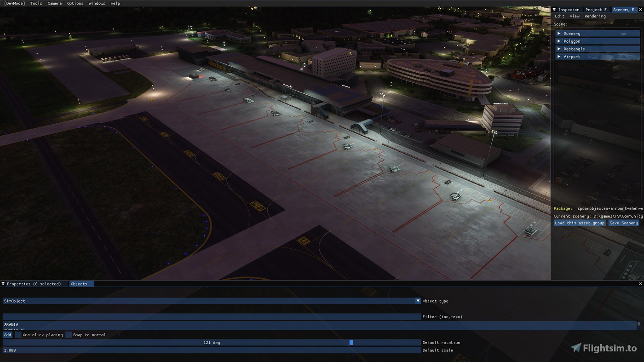
Task: Click the Load this asset group button
Action: (579, 223)
